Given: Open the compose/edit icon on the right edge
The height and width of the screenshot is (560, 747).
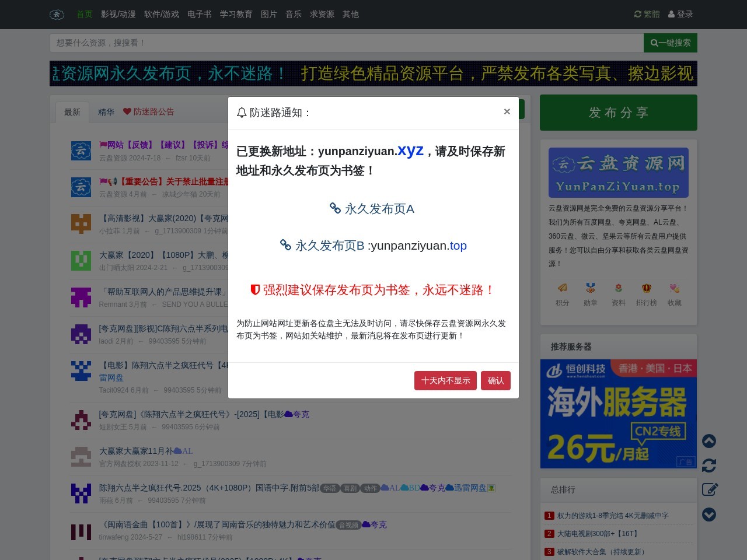Looking at the screenshot, I should (x=710, y=490).
